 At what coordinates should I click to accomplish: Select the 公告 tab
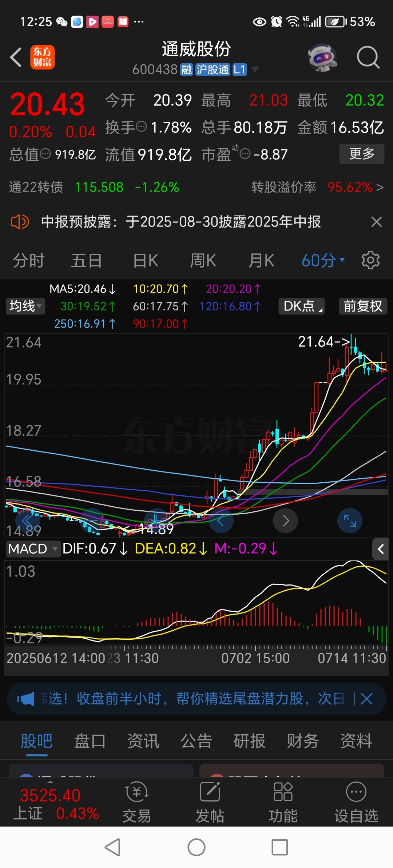pos(196,741)
